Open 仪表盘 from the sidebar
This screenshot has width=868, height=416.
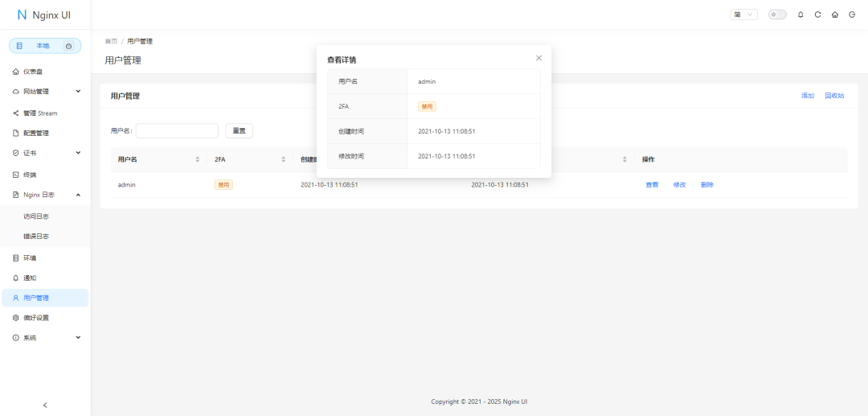(x=33, y=72)
